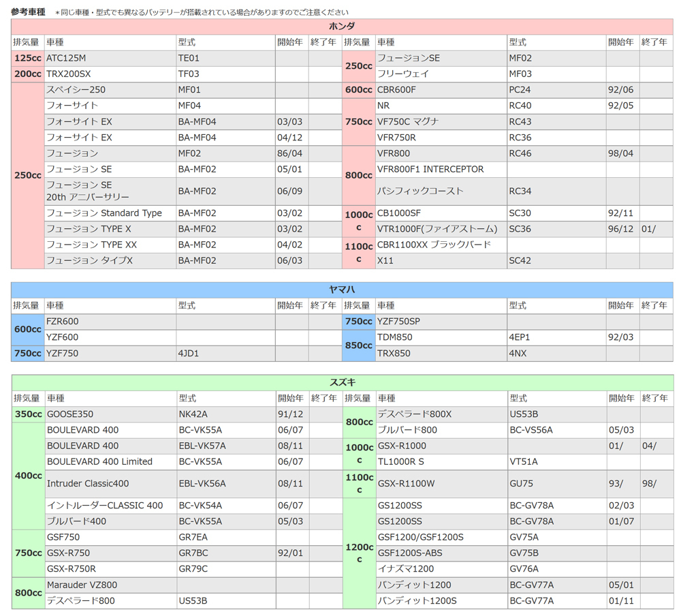Select the GSX-R750R cell

(111, 569)
